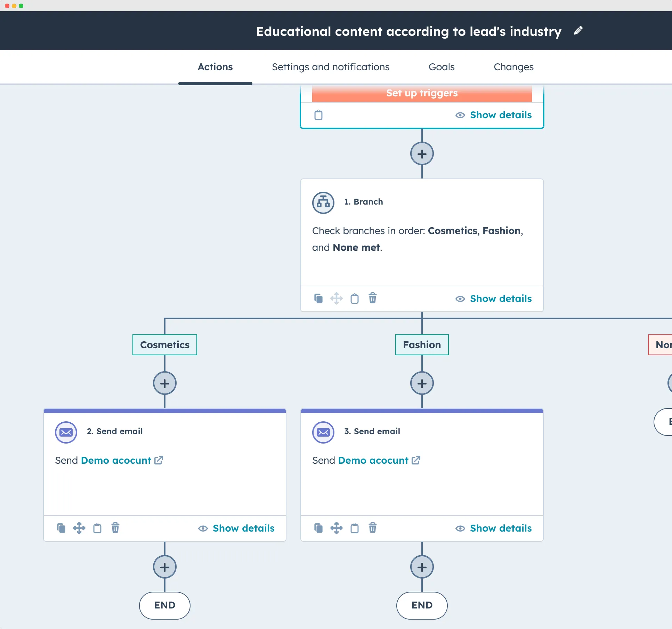Show details of 3. Send email

(x=494, y=528)
